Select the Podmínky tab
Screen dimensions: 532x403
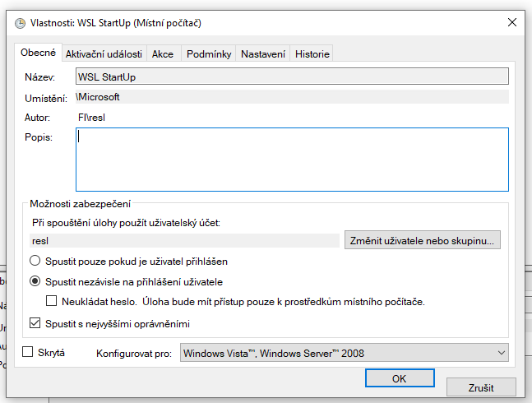[207, 54]
